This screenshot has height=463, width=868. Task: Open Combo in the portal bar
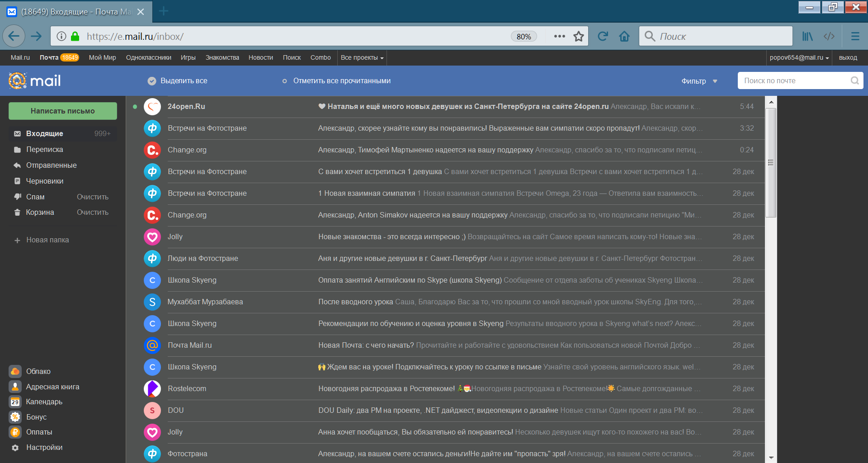click(321, 57)
